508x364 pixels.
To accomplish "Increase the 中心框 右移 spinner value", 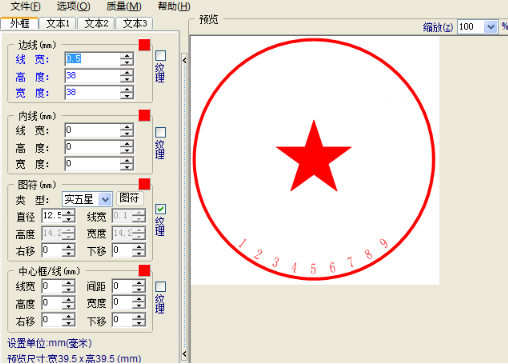I will point(69,317).
